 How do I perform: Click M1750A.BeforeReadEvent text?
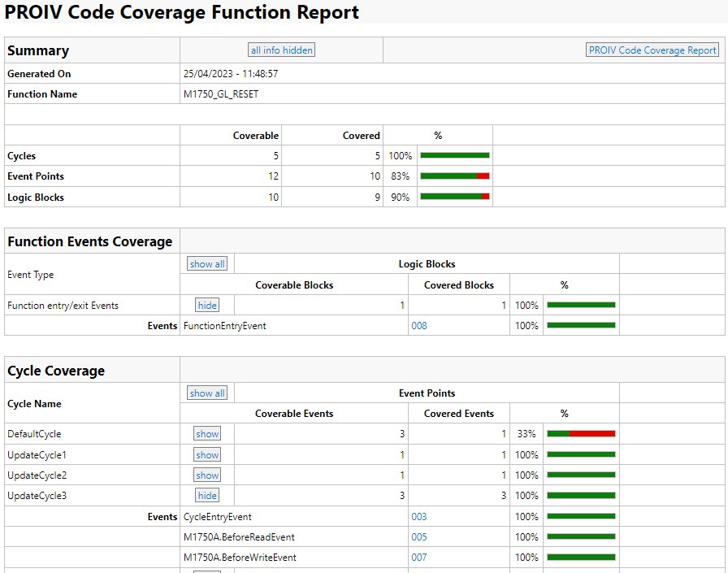click(239, 537)
